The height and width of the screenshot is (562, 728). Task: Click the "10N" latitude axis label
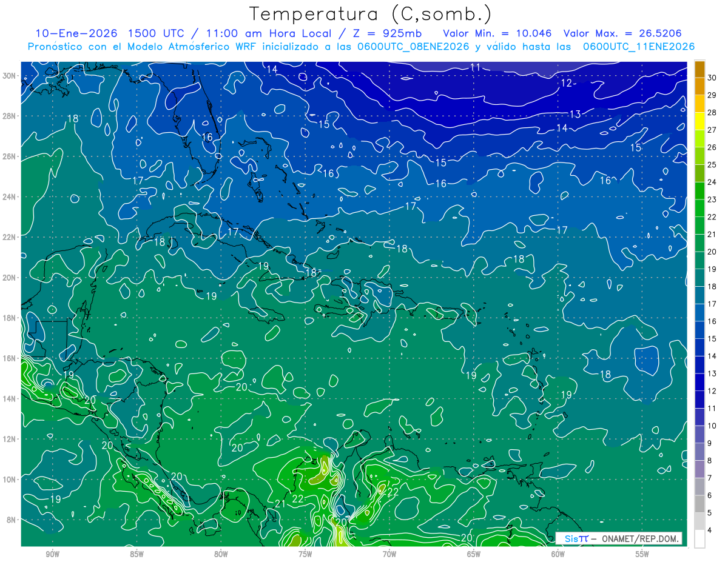click(10, 479)
